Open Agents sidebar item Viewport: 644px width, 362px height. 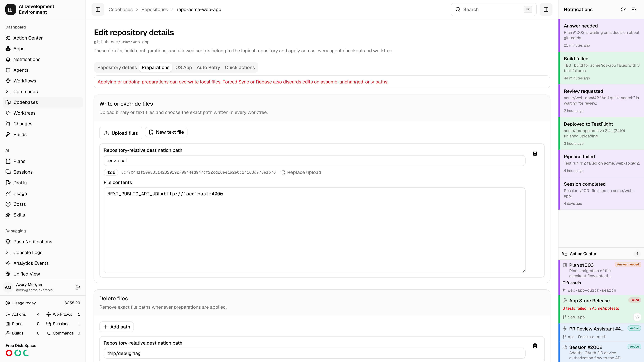pyautogui.click(x=43, y=70)
